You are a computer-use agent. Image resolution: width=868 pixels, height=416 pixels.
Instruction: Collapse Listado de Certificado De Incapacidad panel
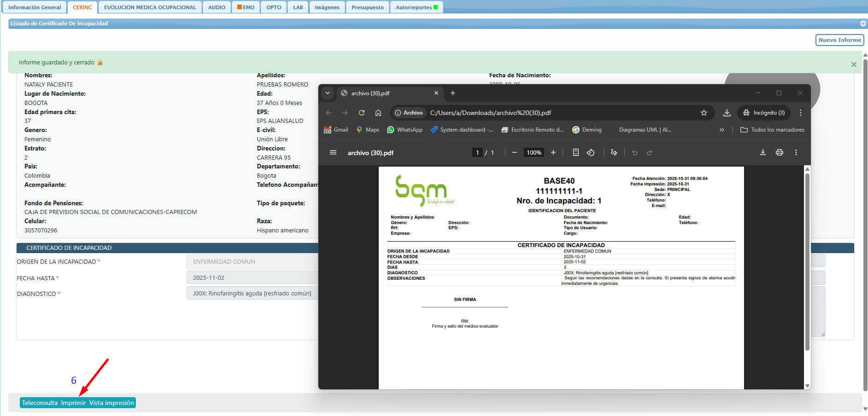pos(863,23)
